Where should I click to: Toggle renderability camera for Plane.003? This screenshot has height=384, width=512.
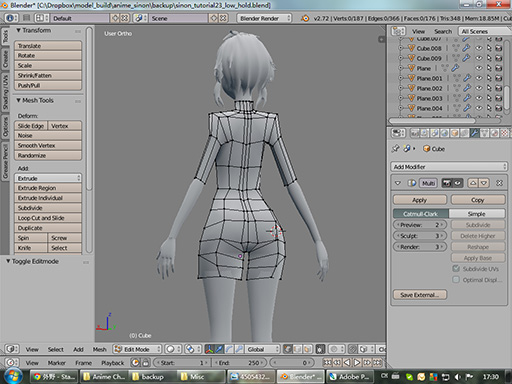(499, 98)
